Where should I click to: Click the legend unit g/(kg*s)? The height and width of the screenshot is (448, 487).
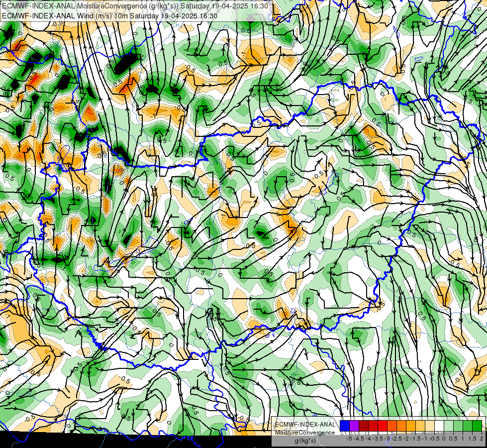point(305,441)
